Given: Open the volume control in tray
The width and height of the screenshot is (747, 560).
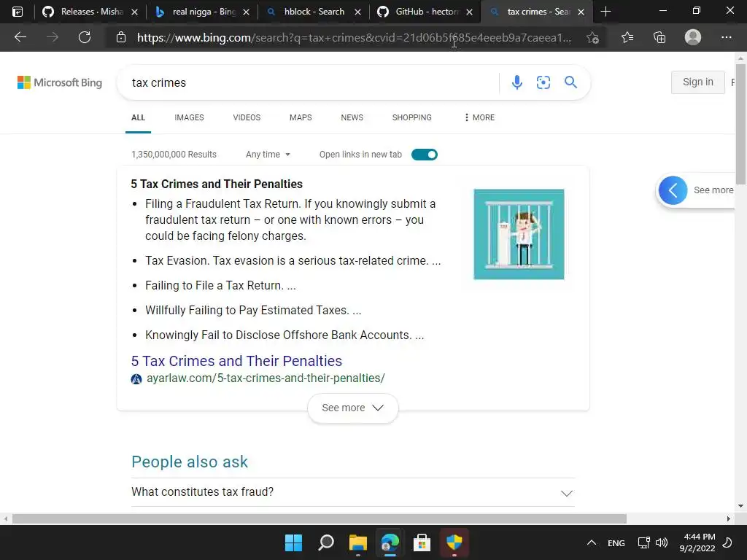Looking at the screenshot, I should point(662,542).
